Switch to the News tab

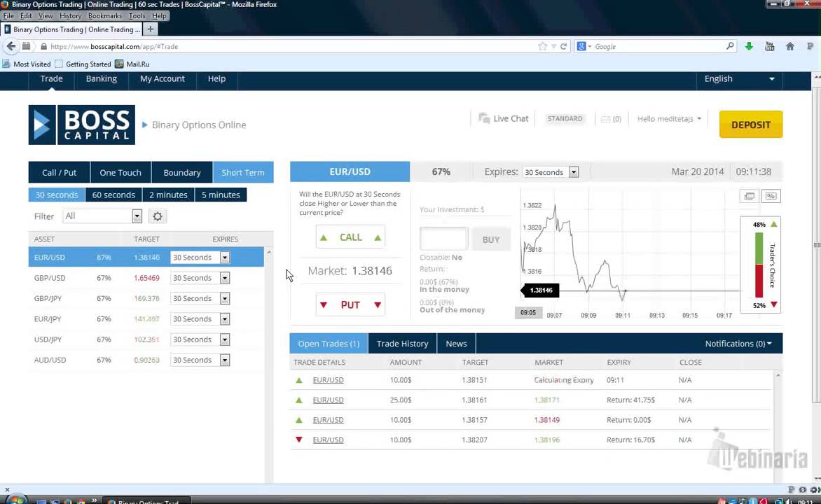tap(456, 344)
